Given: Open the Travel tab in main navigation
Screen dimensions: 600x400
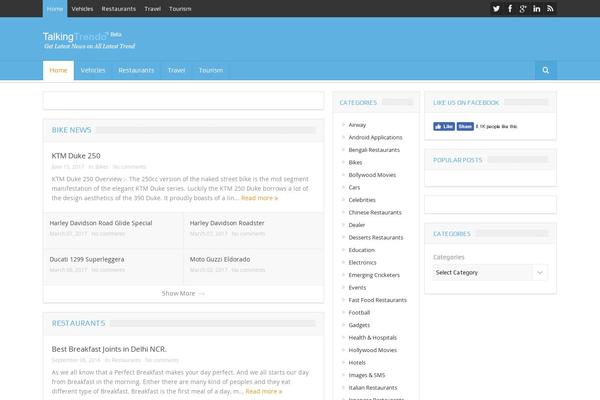Looking at the screenshot, I should [176, 70].
